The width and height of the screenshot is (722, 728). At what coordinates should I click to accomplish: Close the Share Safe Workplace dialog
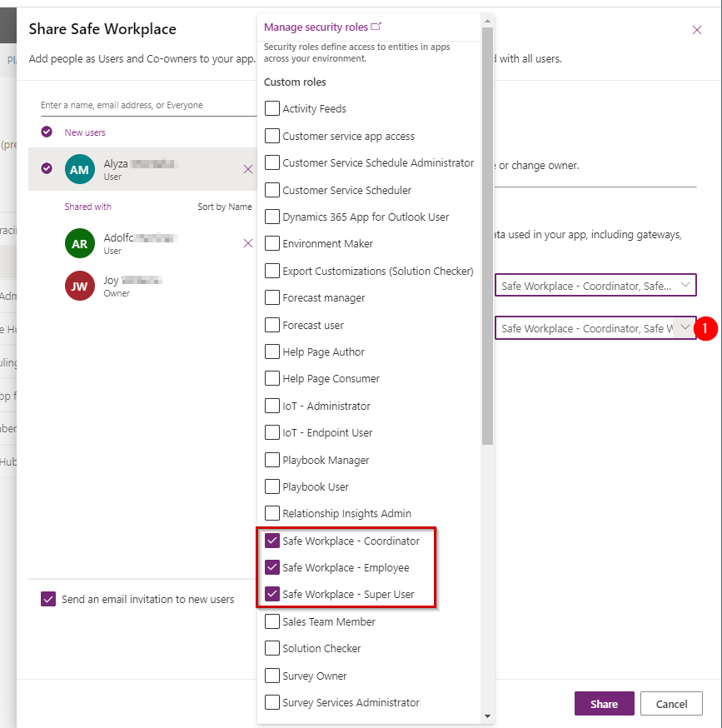pyautogui.click(x=696, y=30)
